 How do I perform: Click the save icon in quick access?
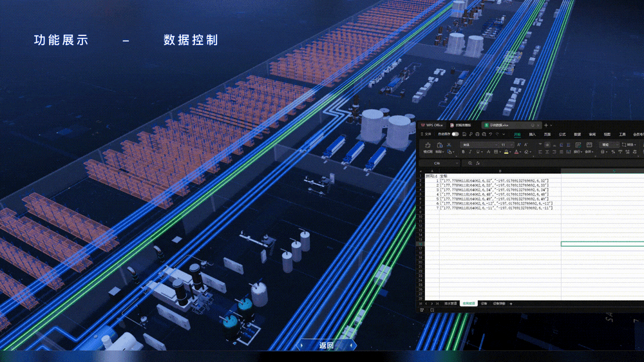(x=464, y=135)
